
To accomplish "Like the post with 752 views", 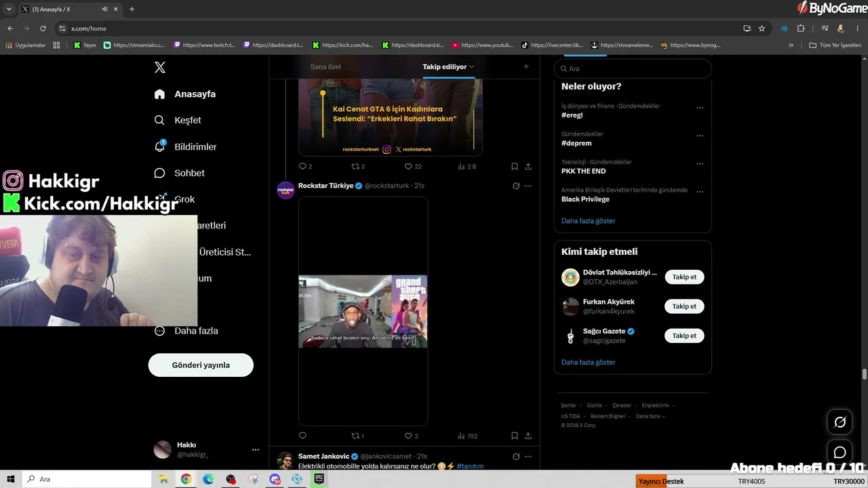I will (411, 436).
